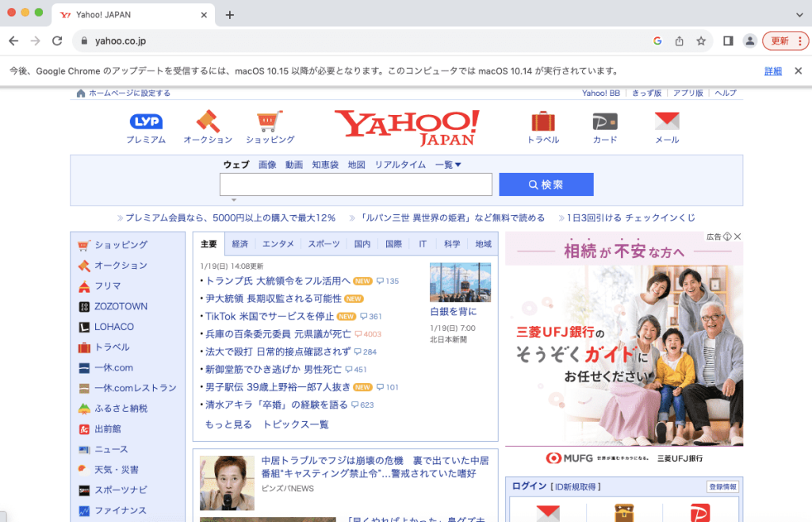Open 出前館 in the sidebar
812x522 pixels.
107,428
